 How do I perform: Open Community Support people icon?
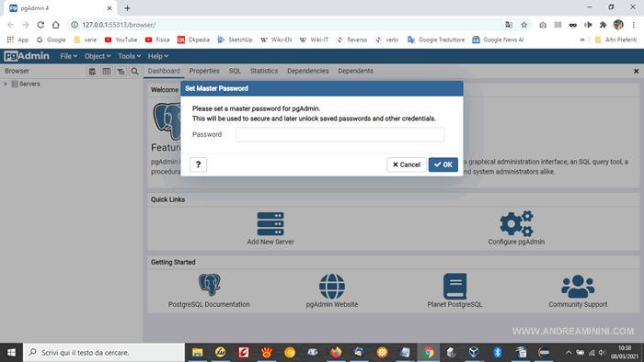tap(578, 286)
